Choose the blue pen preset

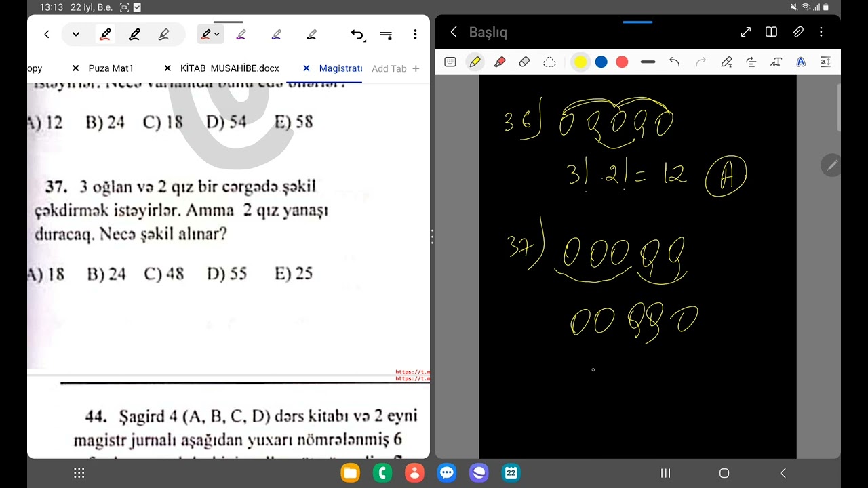coord(276,34)
